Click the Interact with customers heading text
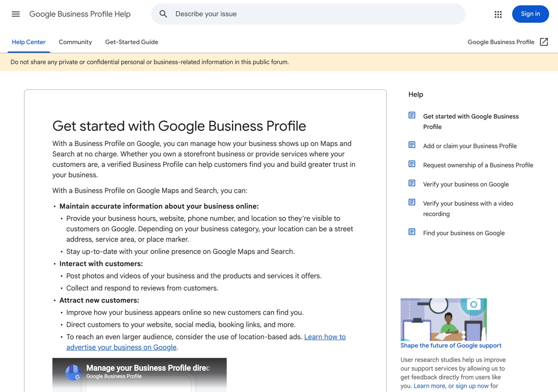558x392 pixels. pos(101,264)
